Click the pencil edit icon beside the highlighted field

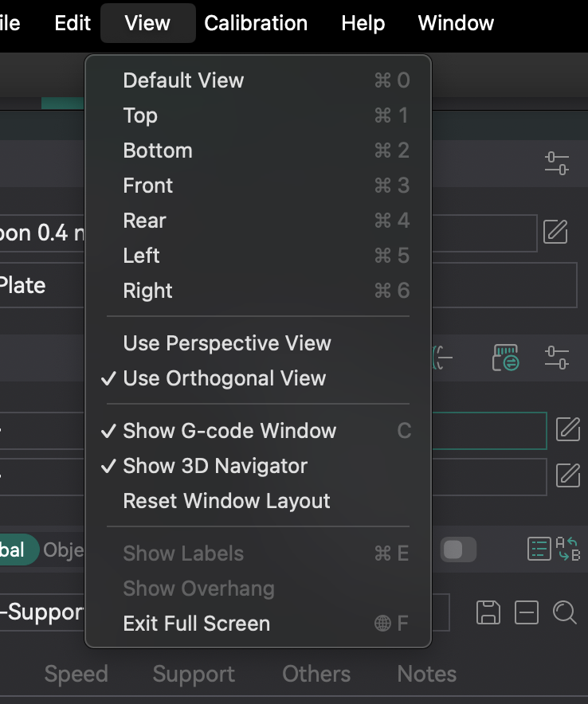pyautogui.click(x=568, y=429)
